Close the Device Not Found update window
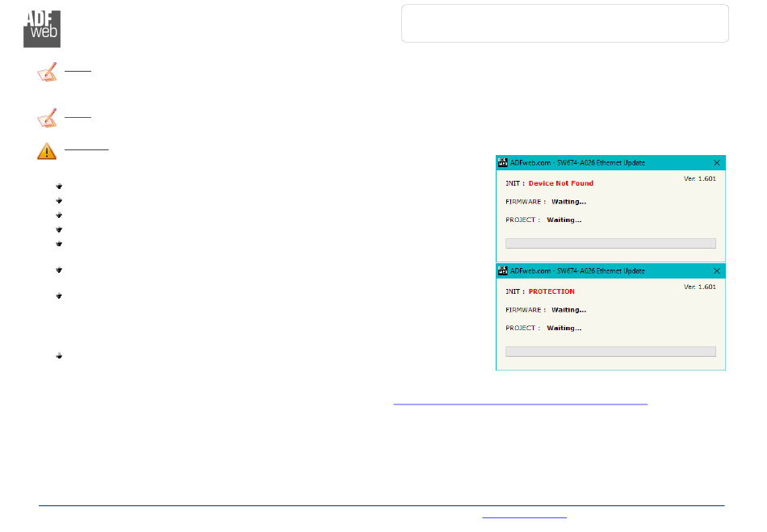 [x=717, y=163]
